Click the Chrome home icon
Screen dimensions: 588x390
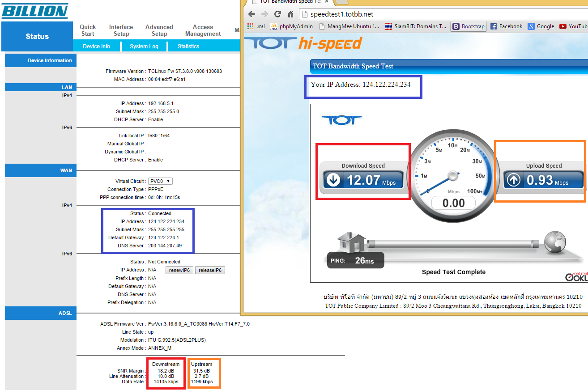291,14
